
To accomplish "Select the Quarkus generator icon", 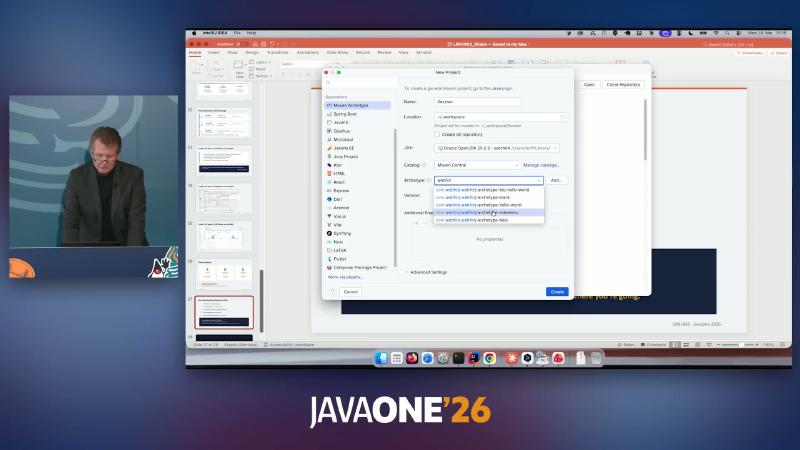I will coord(329,131).
